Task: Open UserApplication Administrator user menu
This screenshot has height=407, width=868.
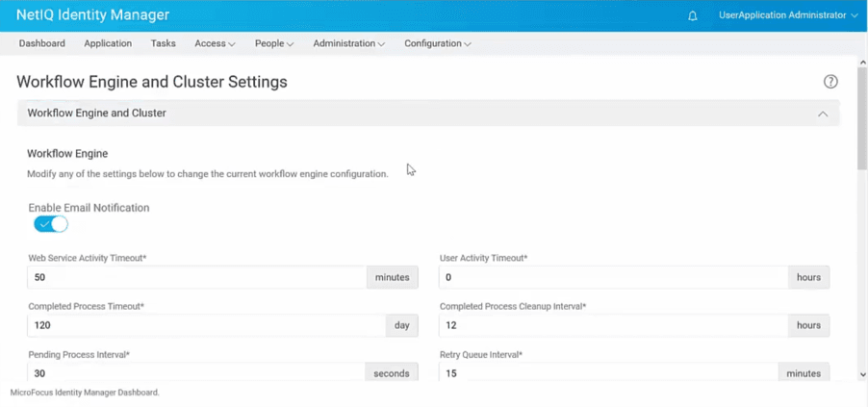Action: pos(788,15)
